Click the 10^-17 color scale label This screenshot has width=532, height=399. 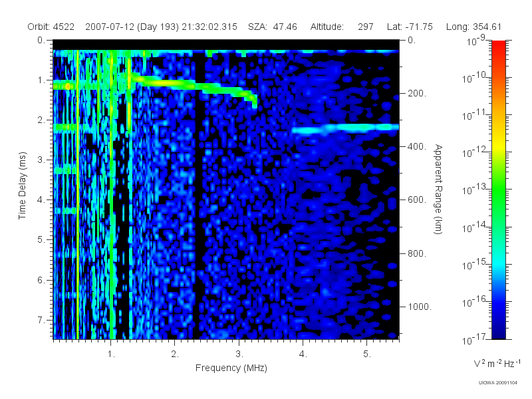tap(475, 339)
